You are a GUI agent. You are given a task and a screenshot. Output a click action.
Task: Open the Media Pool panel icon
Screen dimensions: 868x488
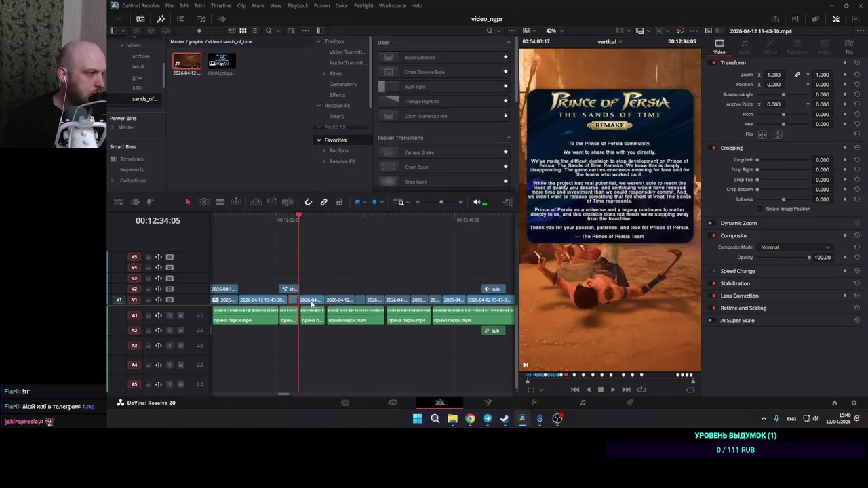[140, 19]
